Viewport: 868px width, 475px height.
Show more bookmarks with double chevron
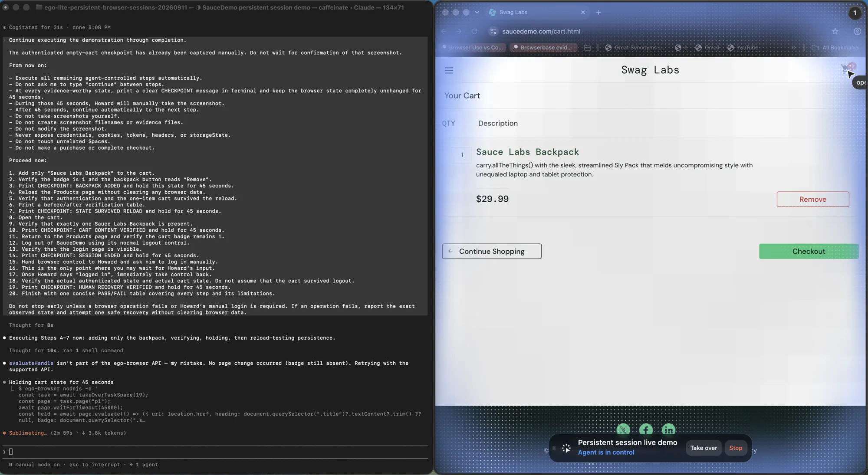coord(794,48)
